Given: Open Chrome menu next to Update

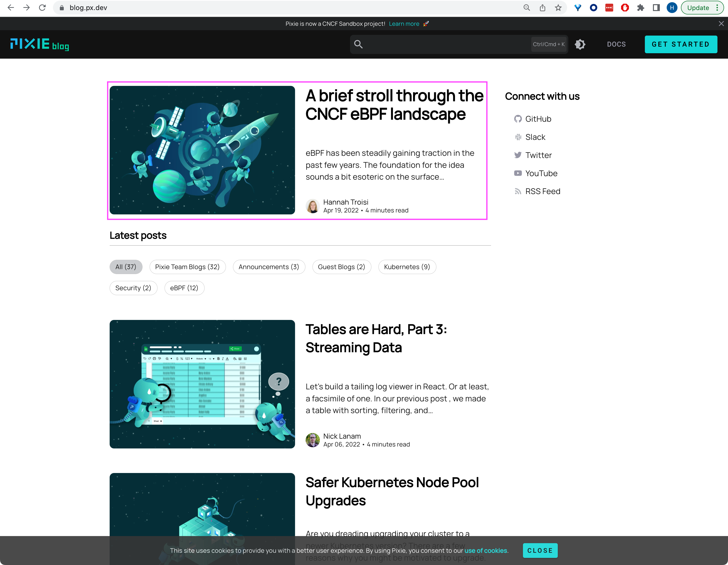Looking at the screenshot, I should 717,8.
